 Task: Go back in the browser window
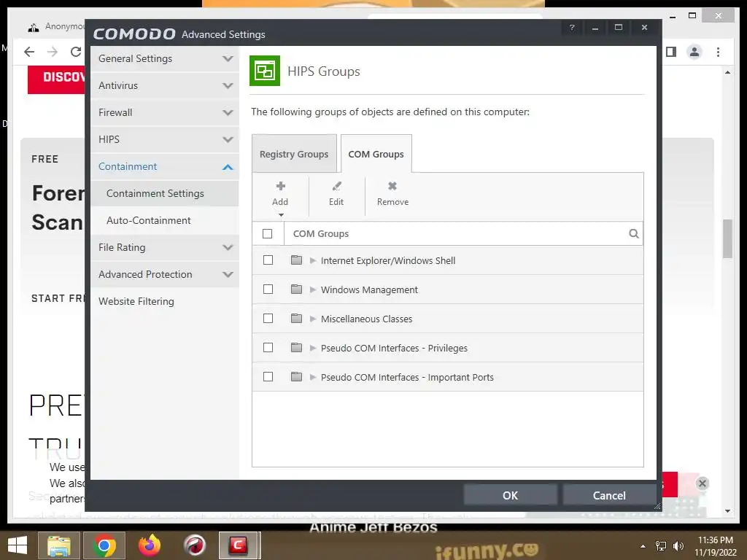tap(29, 52)
